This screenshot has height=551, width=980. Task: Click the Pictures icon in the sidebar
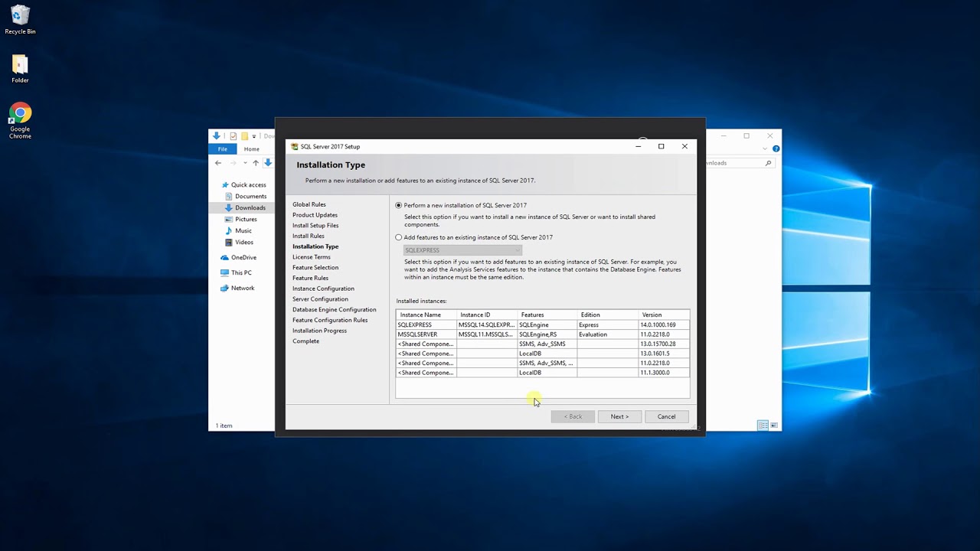click(x=228, y=219)
